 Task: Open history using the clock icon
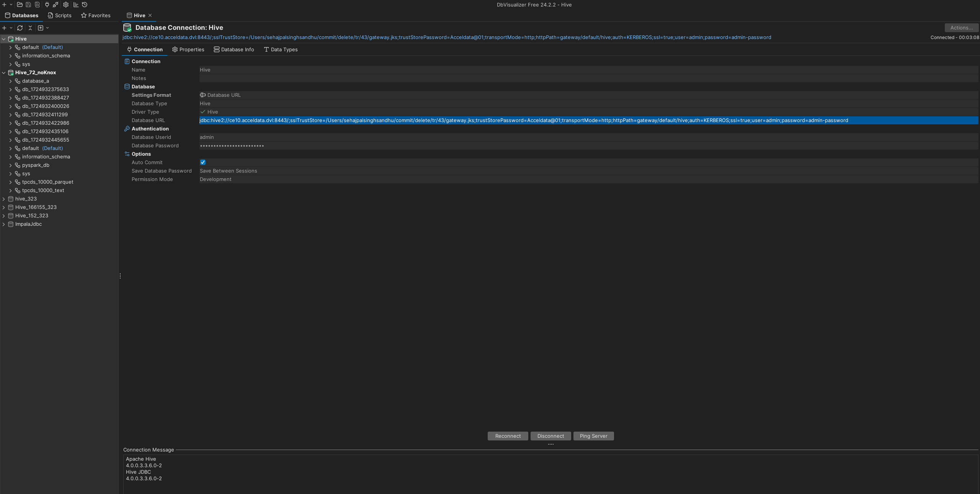[85, 5]
